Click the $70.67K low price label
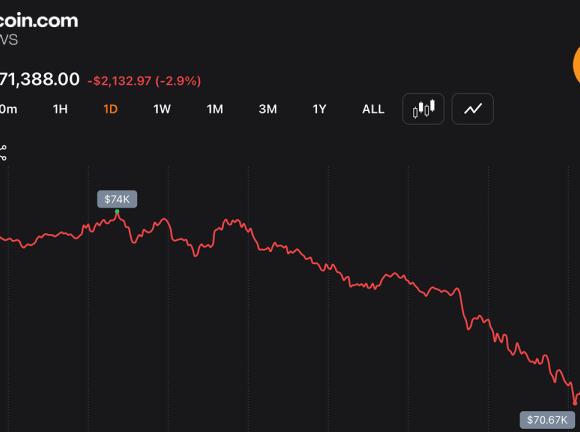580x432 pixels. click(x=547, y=420)
